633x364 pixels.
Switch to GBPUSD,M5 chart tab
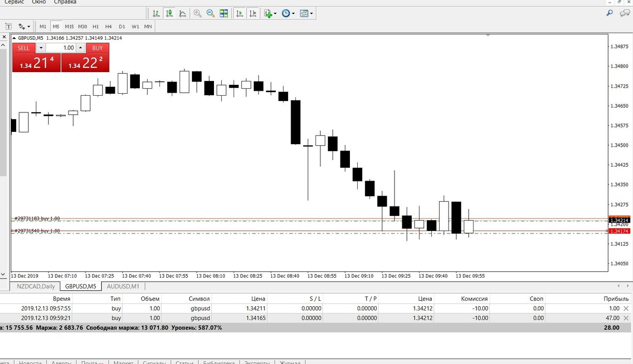point(80,286)
